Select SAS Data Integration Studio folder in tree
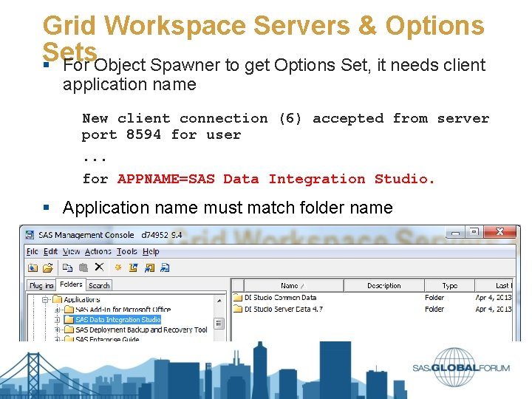The height and width of the screenshot is (399, 532). (x=117, y=320)
